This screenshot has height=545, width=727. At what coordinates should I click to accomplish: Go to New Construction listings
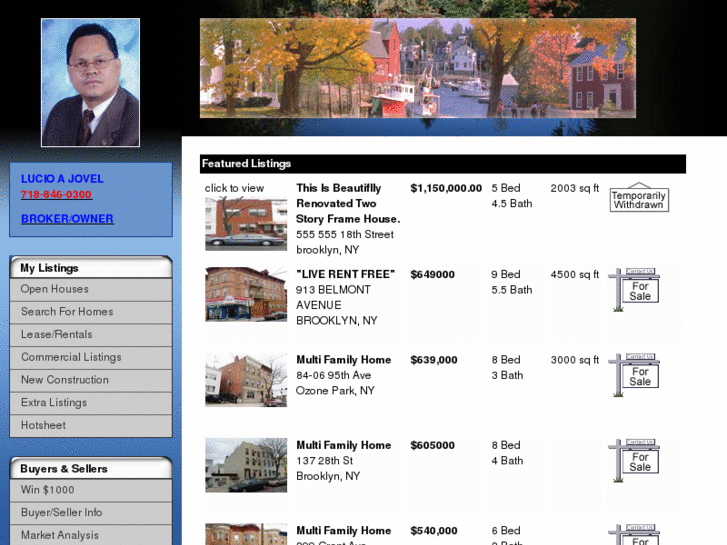click(x=91, y=380)
